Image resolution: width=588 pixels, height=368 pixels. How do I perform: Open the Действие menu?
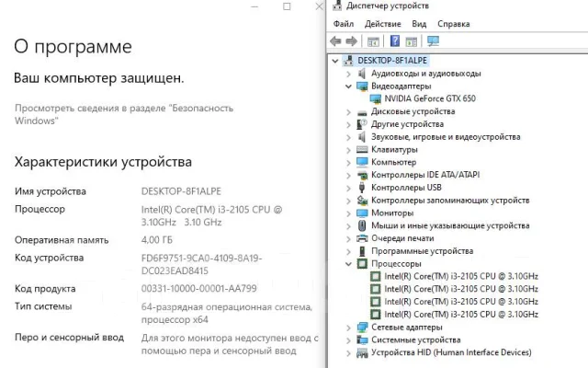tap(382, 24)
